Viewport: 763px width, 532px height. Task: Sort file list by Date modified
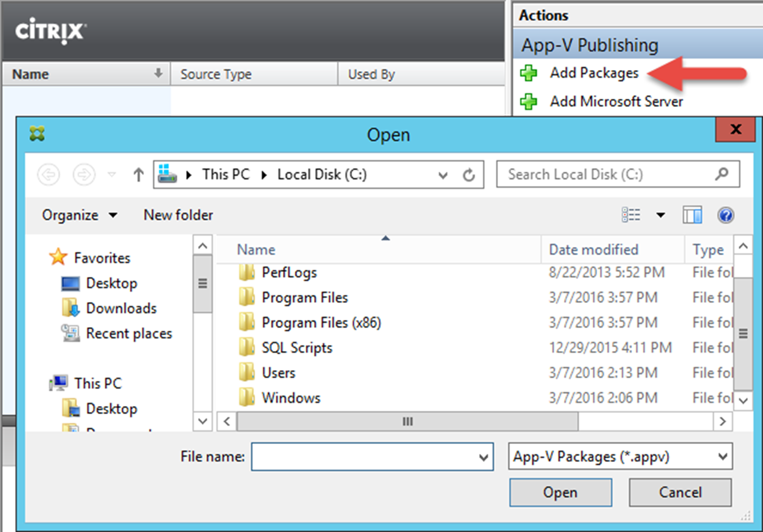click(x=613, y=250)
